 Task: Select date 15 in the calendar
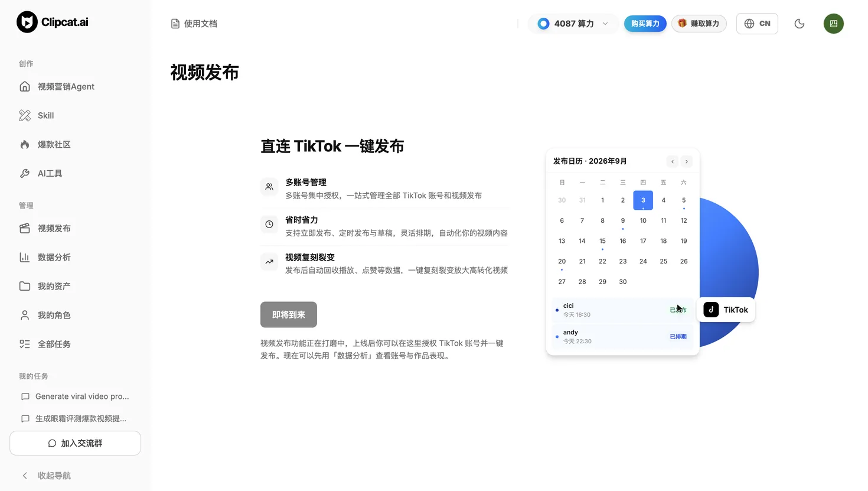(x=602, y=241)
